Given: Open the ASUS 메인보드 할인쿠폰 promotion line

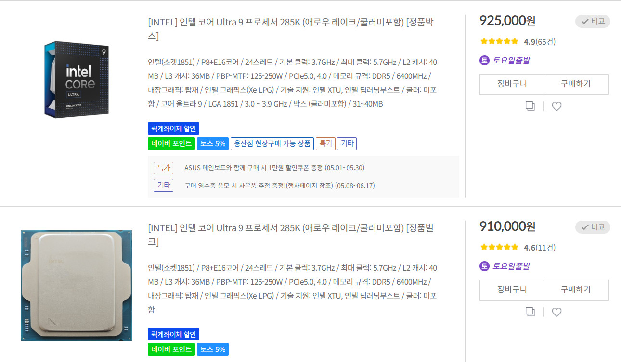Looking at the screenshot, I should point(274,168).
